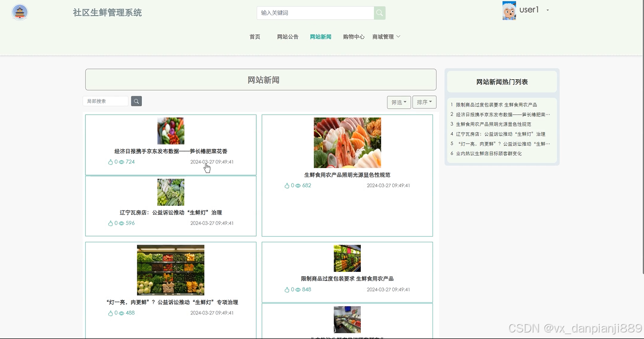The height and width of the screenshot is (339, 644).
Task: Click the 局部搜索 input field
Action: (105, 101)
